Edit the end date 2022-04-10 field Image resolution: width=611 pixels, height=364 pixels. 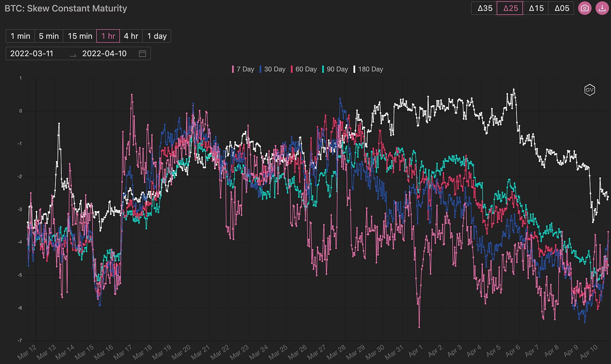pyautogui.click(x=104, y=53)
